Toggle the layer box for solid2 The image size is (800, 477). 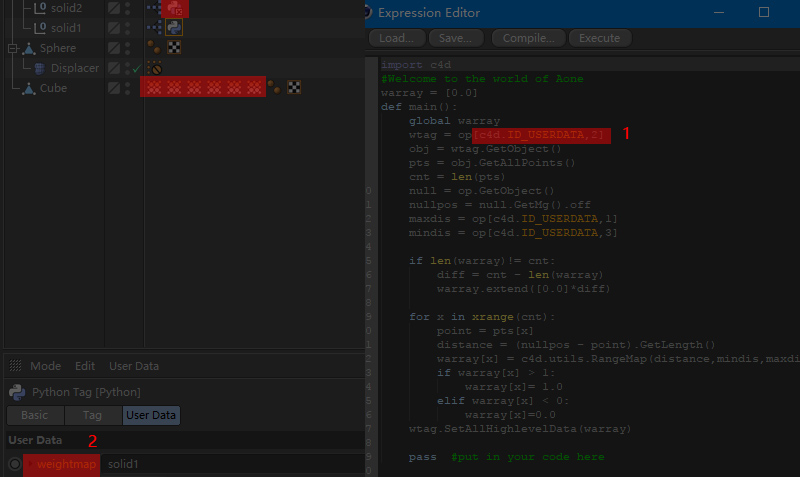114,8
